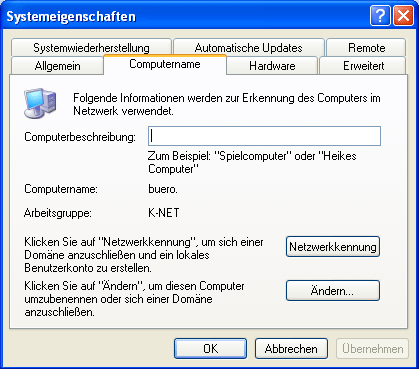Viewport: 419px width, 369px height.
Task: Switch to the Erweitert tab
Action: point(363,66)
